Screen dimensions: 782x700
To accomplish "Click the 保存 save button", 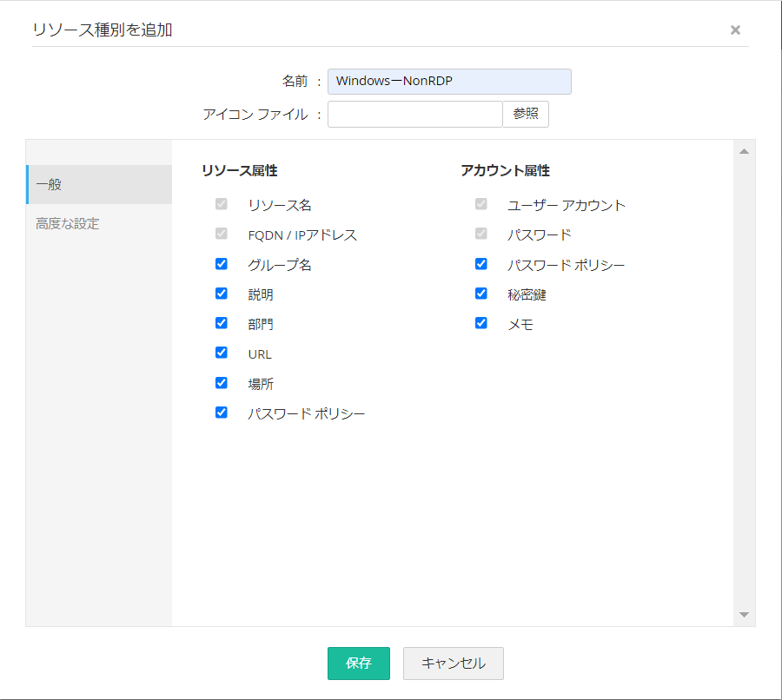I will 358,664.
